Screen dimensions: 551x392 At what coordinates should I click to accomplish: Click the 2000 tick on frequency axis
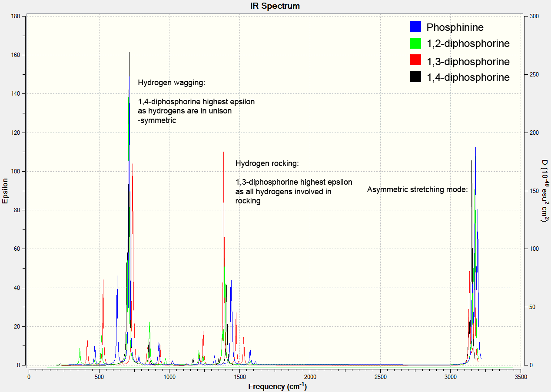coord(310,376)
